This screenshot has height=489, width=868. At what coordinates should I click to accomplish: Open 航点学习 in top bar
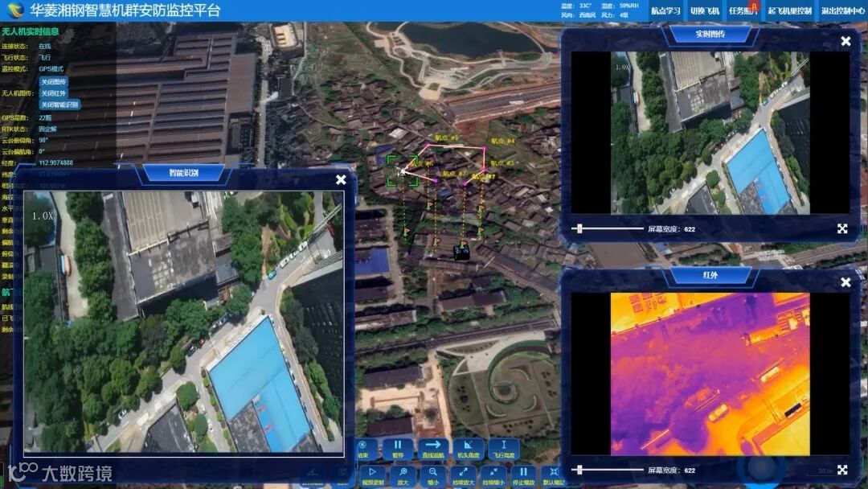(665, 10)
